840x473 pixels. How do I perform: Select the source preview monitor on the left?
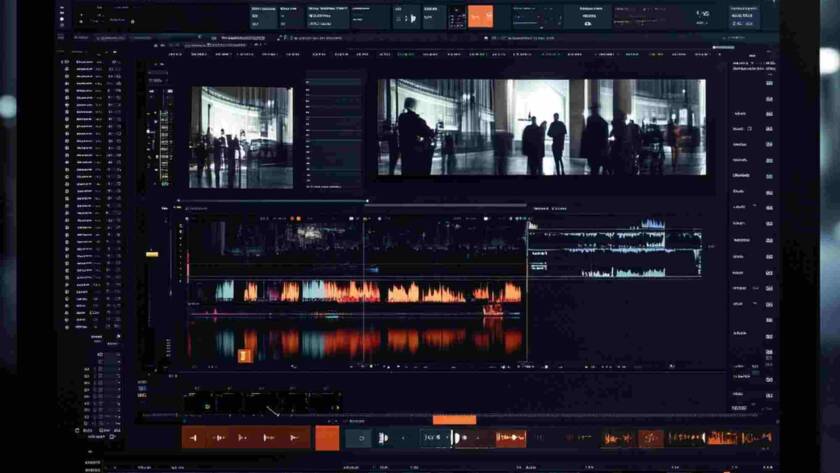tap(241, 138)
